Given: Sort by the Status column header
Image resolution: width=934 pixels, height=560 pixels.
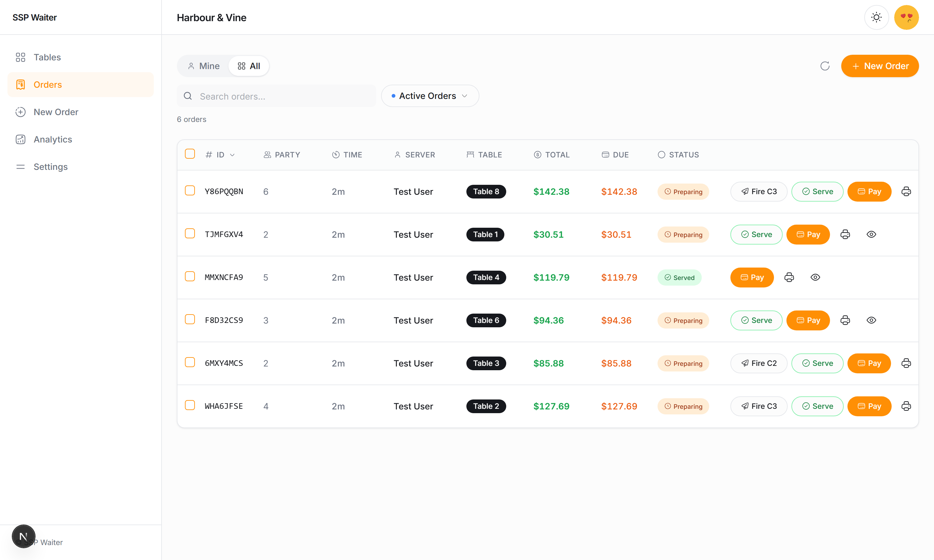Looking at the screenshot, I should [x=678, y=155].
